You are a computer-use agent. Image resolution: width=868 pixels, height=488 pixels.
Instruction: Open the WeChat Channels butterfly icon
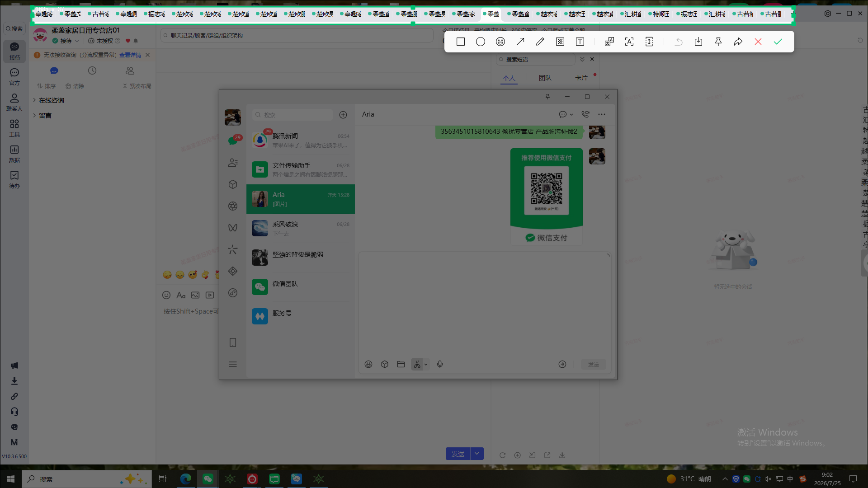coord(233,228)
